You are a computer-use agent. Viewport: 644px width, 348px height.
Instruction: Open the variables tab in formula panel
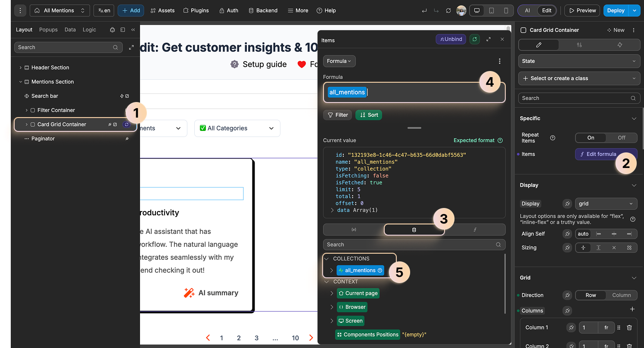tap(354, 230)
